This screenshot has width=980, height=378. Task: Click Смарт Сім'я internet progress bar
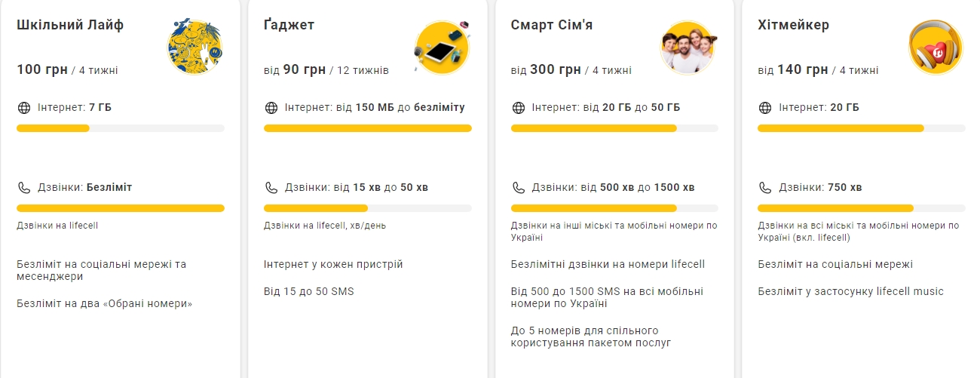[614, 128]
